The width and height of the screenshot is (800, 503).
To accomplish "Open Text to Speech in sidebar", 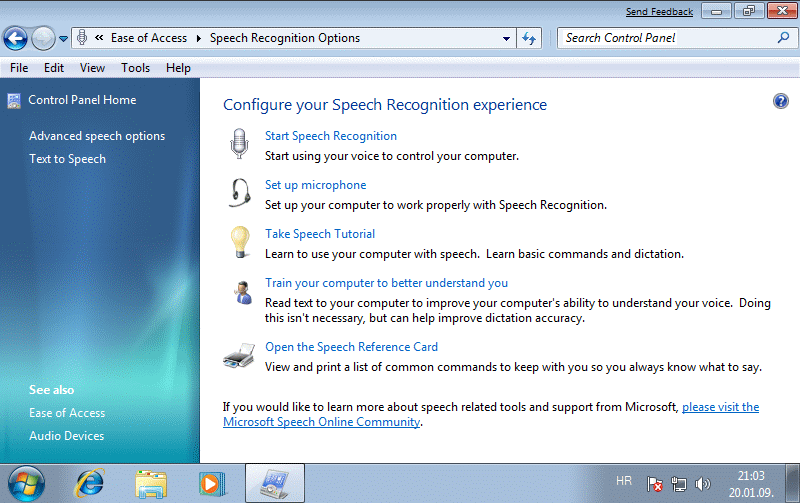I will tap(67, 159).
